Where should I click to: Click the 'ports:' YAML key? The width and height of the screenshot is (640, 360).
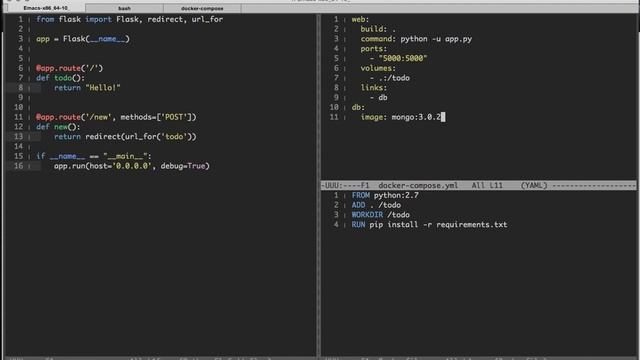click(373, 49)
